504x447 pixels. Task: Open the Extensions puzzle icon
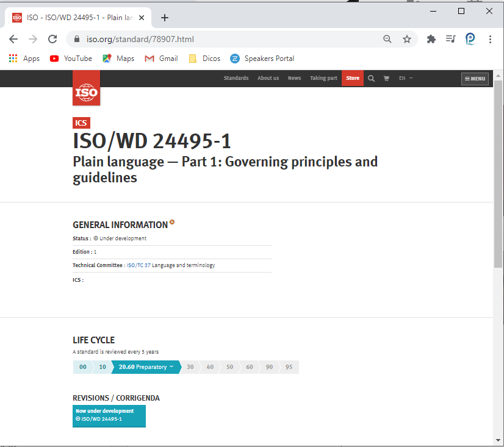point(431,39)
